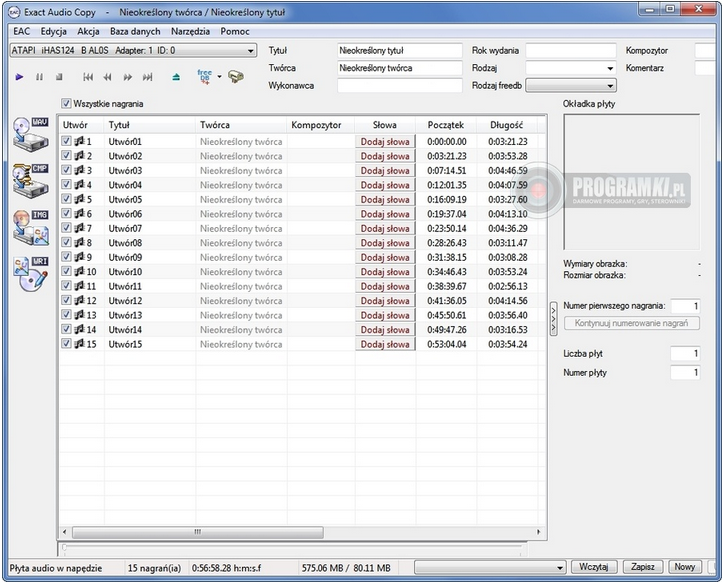725x586 pixels.
Task: Eject the disc from the drive
Action: pos(176,77)
